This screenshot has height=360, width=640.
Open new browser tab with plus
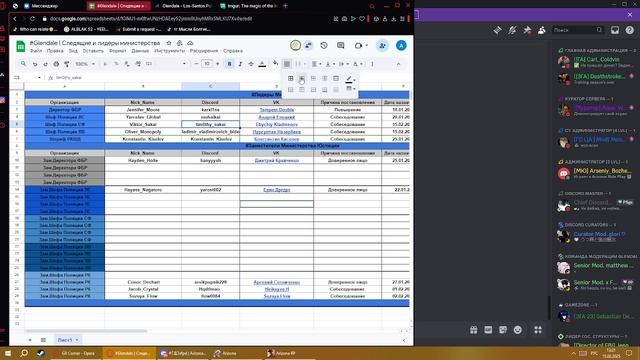coord(285,6)
